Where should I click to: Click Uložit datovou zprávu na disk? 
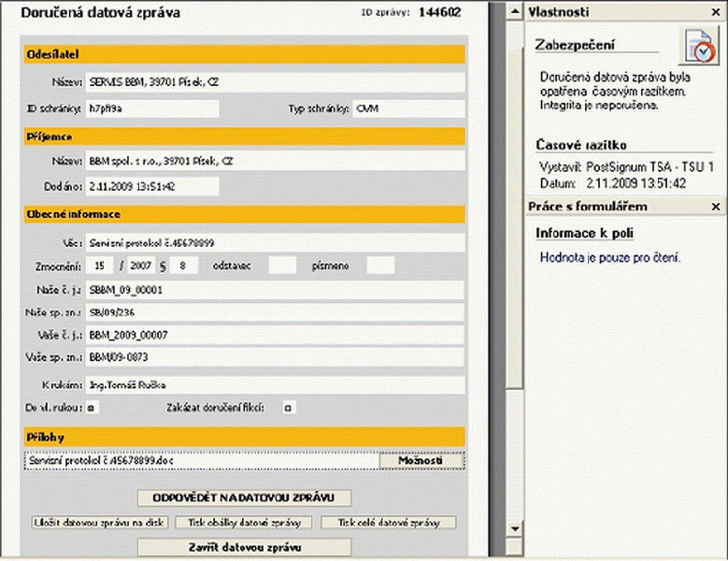100,523
